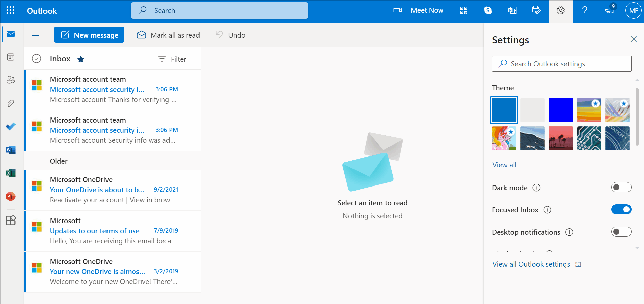644x304 pixels.
Task: Open the OneNote feed panel
Action: [x=512, y=10]
